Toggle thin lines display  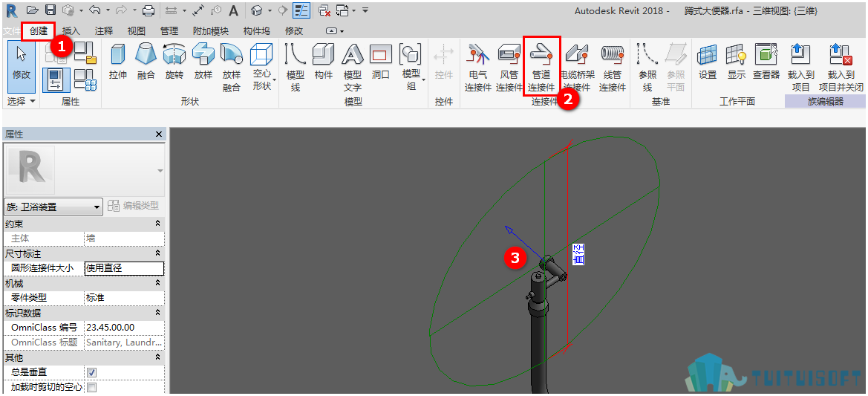click(301, 10)
